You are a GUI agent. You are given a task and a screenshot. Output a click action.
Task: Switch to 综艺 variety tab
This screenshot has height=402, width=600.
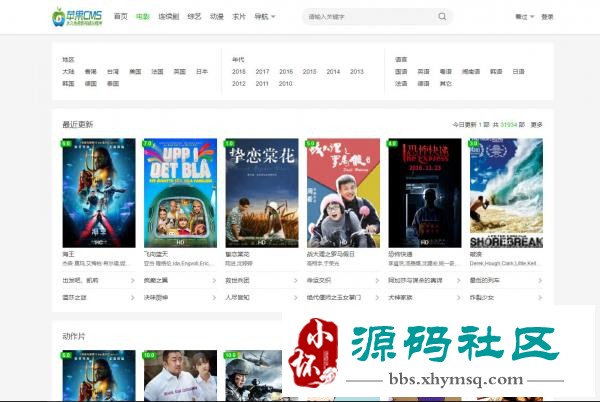pyautogui.click(x=194, y=16)
